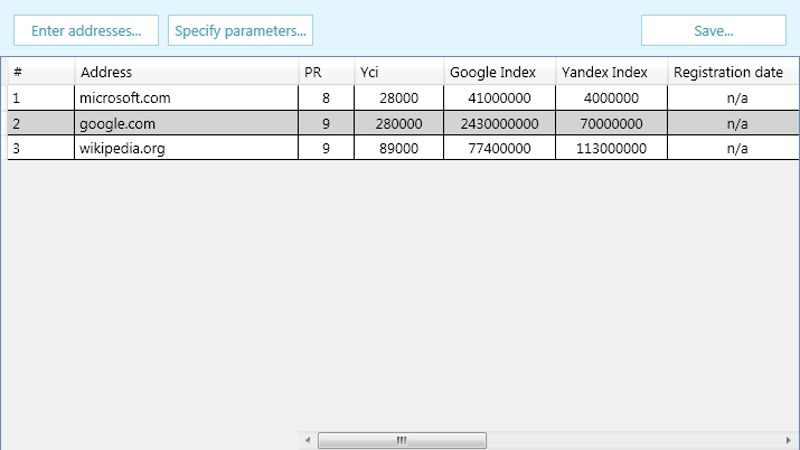Select the microsoft.com address cell
The image size is (800, 450).
click(186, 98)
